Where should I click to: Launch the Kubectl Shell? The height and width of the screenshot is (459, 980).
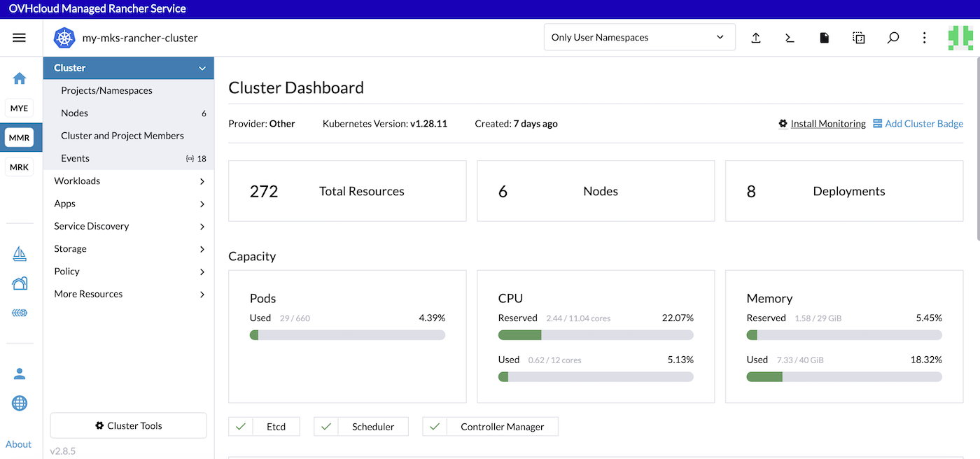[790, 38]
